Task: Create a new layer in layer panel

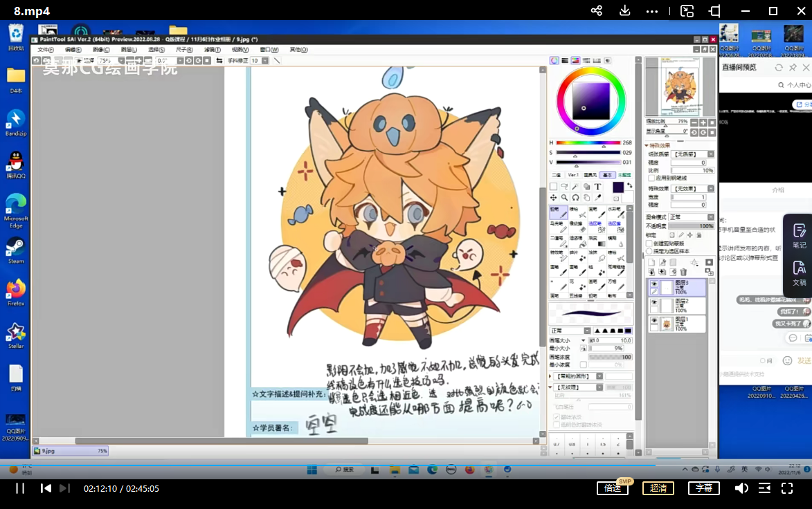Action: tap(651, 263)
